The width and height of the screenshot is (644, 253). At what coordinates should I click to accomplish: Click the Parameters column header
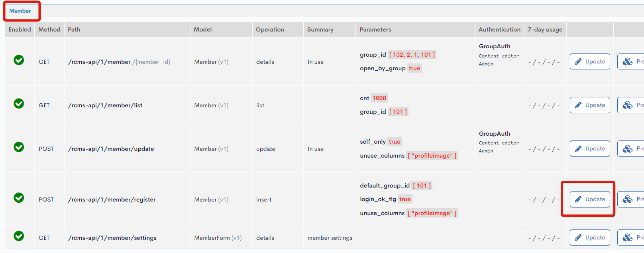(x=416, y=30)
